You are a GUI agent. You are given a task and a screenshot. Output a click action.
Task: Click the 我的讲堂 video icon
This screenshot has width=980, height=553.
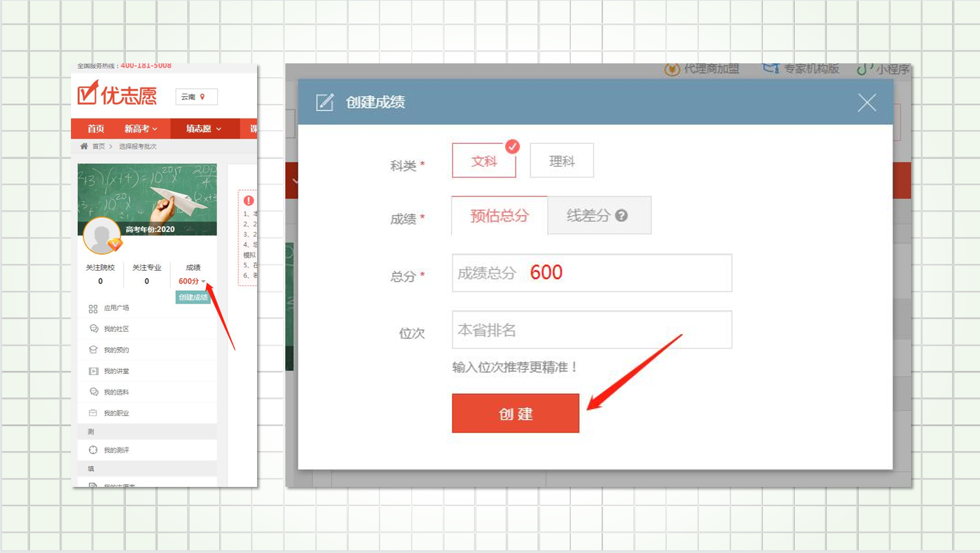click(93, 371)
